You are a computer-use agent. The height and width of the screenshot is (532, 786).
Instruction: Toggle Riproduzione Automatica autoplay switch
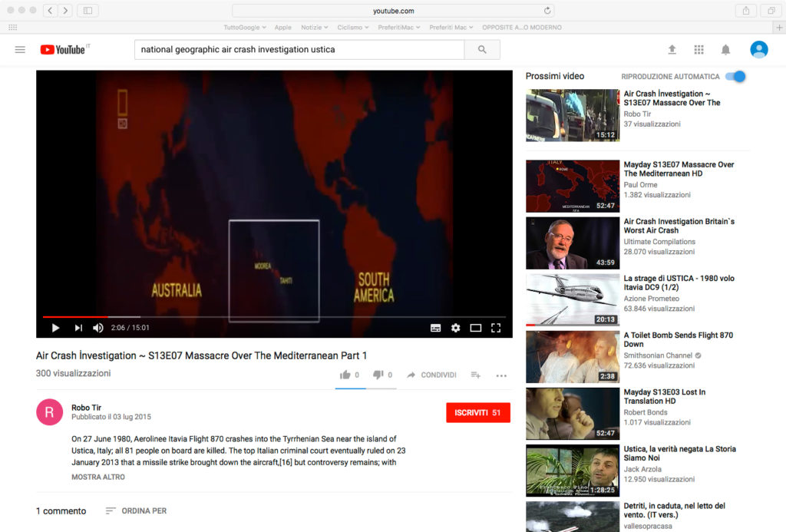click(736, 77)
